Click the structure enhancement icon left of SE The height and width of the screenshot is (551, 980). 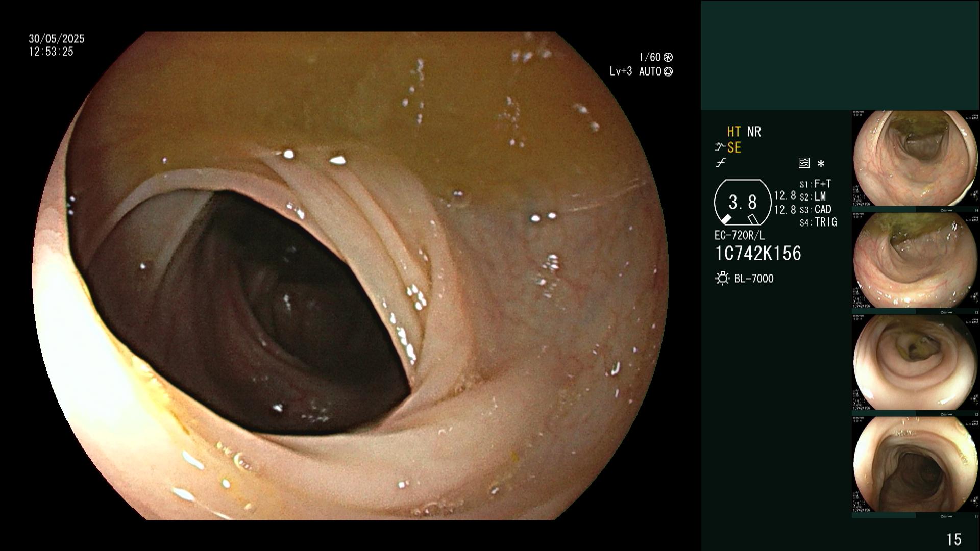(720, 147)
